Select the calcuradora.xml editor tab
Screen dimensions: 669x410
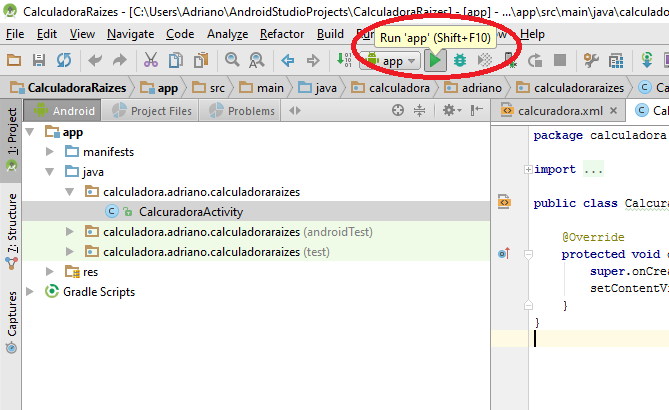coord(558,111)
